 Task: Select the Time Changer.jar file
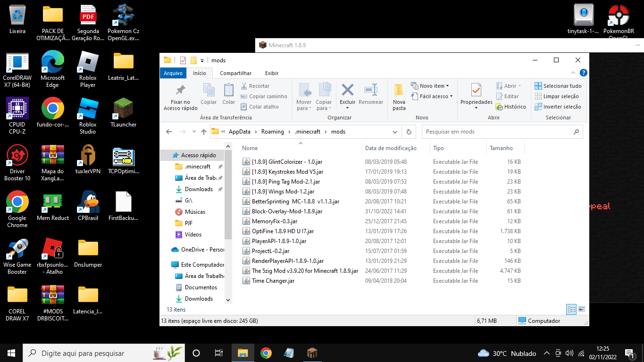[273, 281]
